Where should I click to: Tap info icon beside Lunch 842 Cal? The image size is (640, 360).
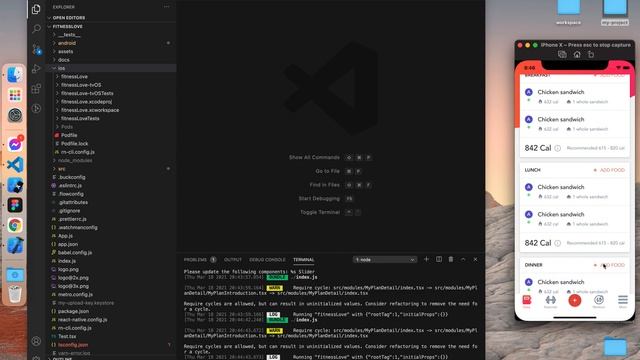coord(558,243)
